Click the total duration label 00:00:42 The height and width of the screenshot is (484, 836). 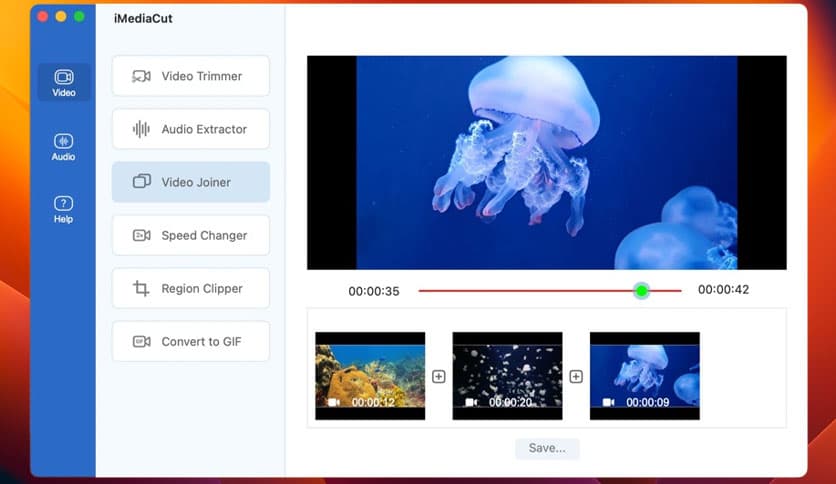(724, 290)
